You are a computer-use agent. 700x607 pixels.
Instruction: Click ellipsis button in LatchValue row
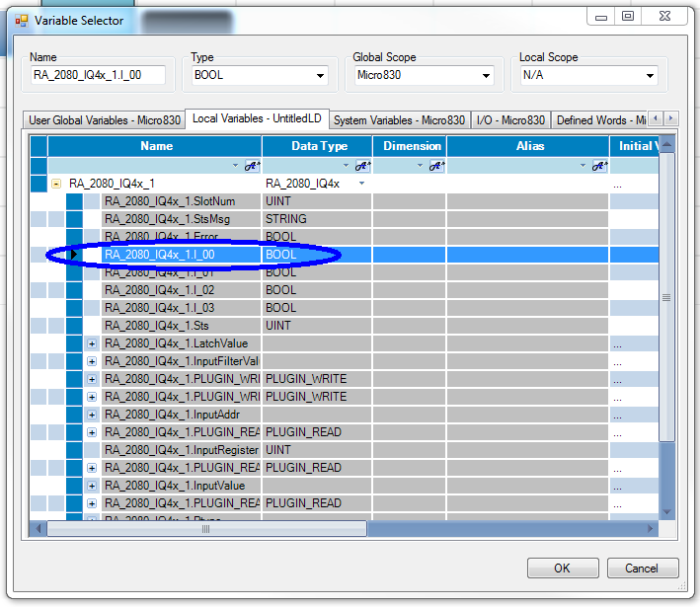(x=618, y=343)
